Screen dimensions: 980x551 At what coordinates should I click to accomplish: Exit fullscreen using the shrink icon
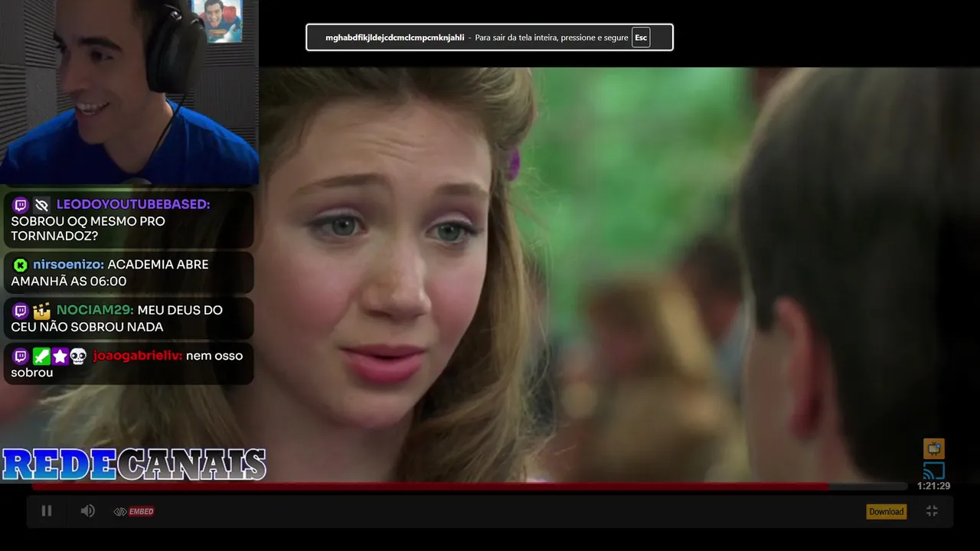pyautogui.click(x=932, y=510)
